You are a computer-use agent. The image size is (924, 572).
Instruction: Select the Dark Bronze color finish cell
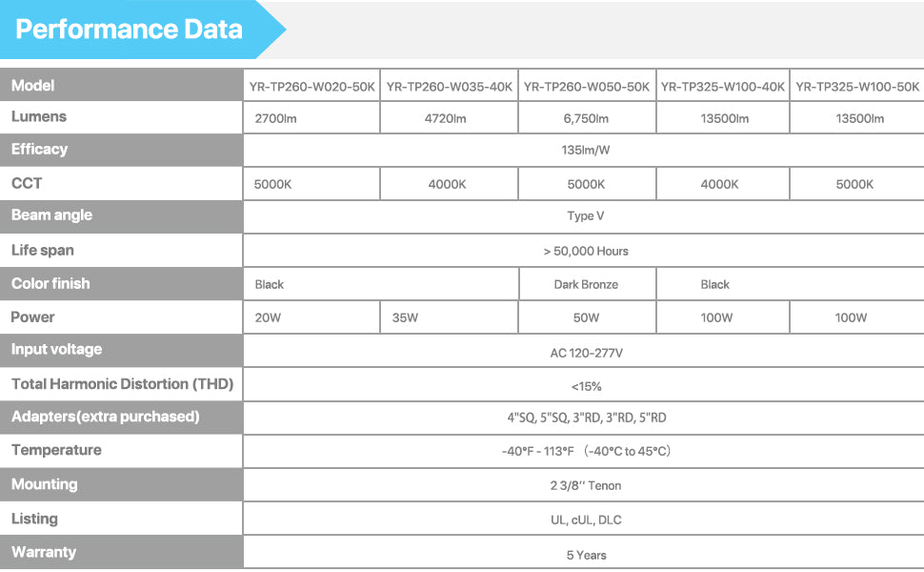point(586,284)
